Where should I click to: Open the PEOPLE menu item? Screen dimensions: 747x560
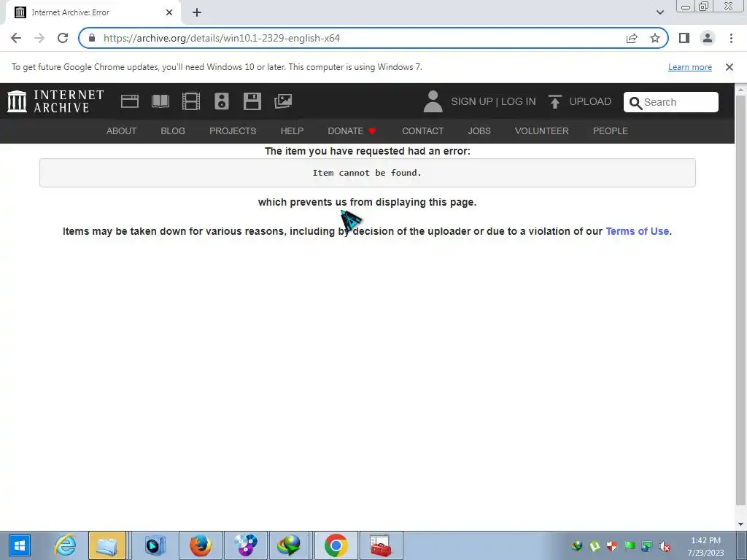(x=611, y=131)
